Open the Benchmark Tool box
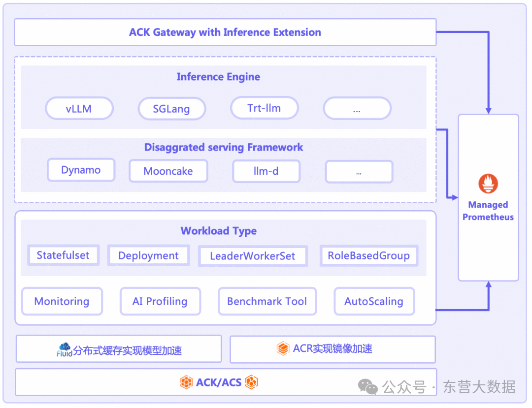The width and height of the screenshot is (532, 408). pyautogui.click(x=267, y=301)
